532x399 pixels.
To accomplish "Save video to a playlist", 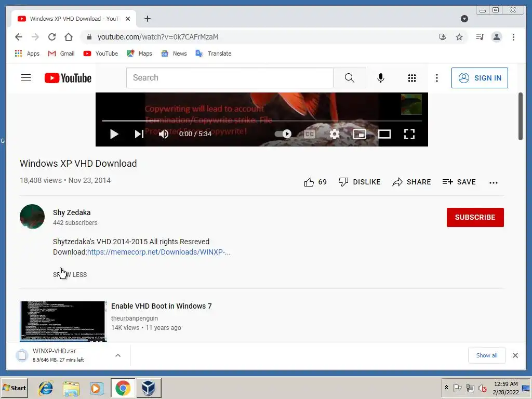I will (x=459, y=182).
